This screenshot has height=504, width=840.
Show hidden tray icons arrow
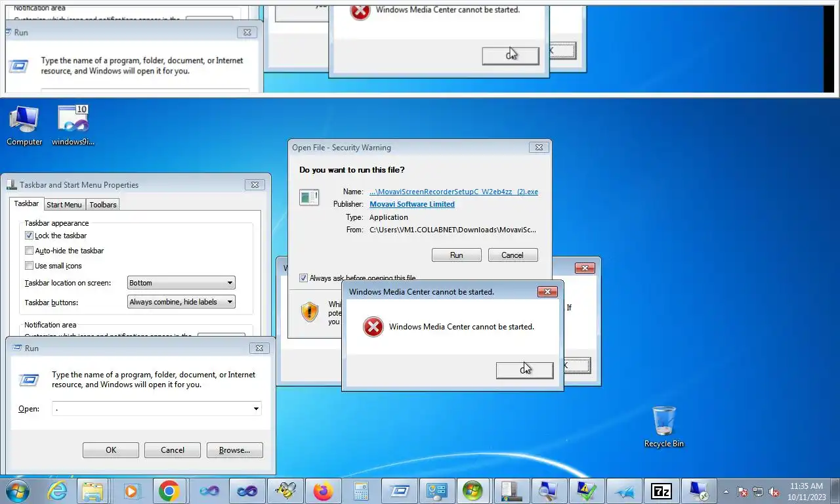tap(726, 492)
